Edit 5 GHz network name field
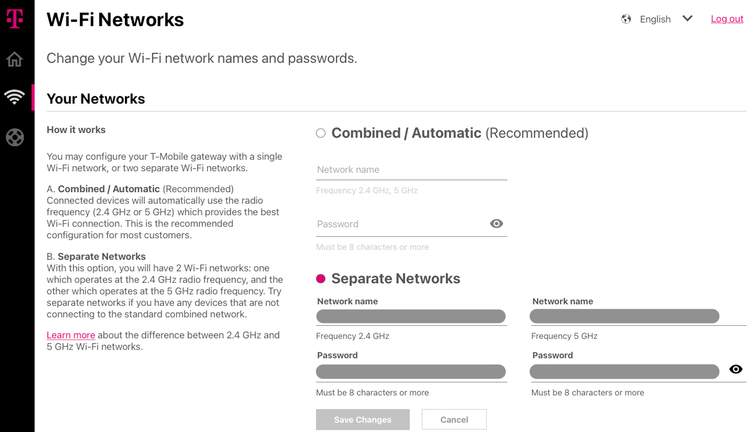Image resolution: width=750 pixels, height=432 pixels. (x=625, y=316)
